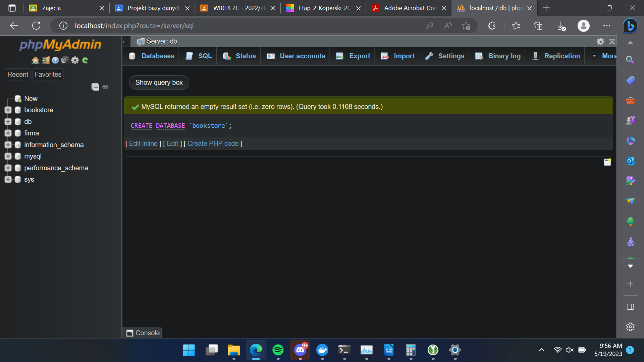
Task: Expand the sys database node
Action: click(8, 179)
